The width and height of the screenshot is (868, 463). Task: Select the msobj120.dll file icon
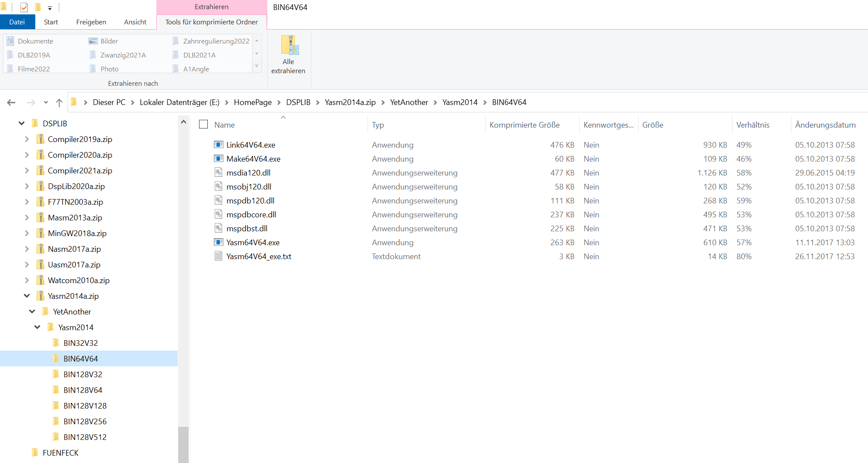[218, 186]
